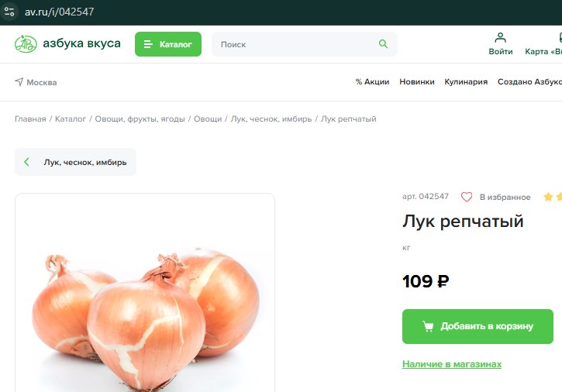This screenshot has width=562, height=392.
Task: Open Наличие в магазинах link
Action: tap(452, 364)
